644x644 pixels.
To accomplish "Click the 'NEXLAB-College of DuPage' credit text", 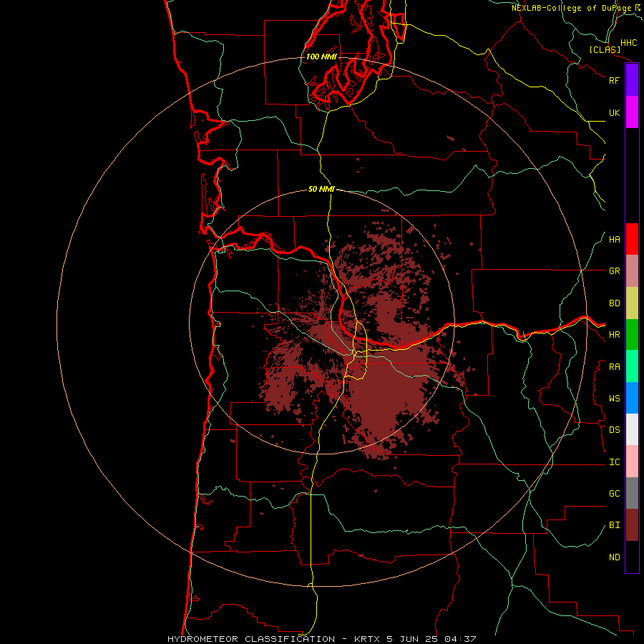I will coord(572,8).
